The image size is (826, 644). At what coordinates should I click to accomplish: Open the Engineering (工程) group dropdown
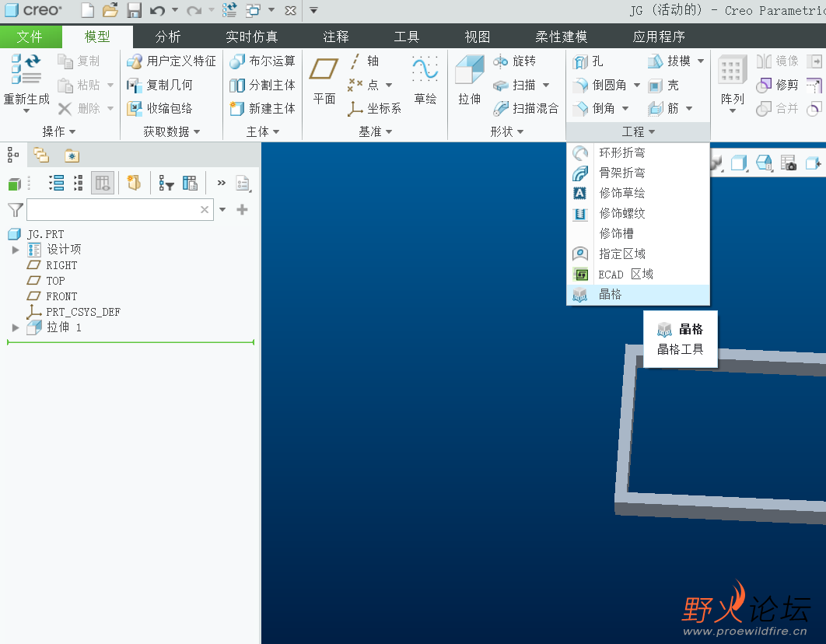[638, 131]
